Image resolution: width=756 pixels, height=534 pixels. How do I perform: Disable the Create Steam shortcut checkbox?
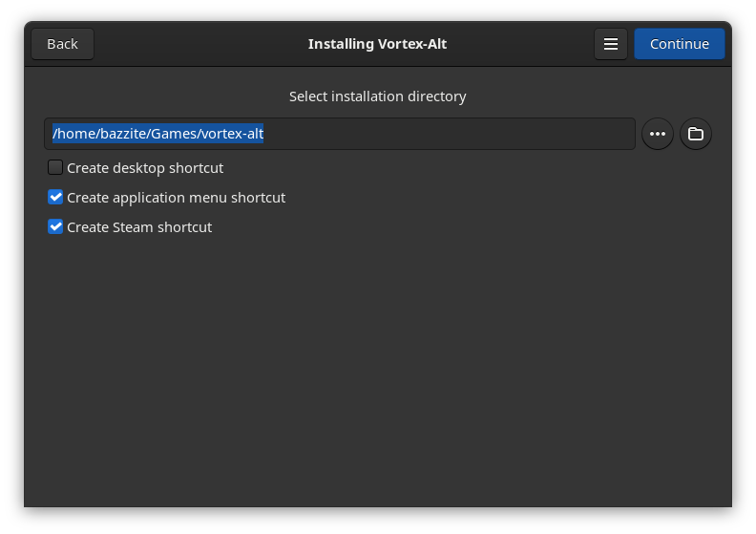[x=55, y=226]
